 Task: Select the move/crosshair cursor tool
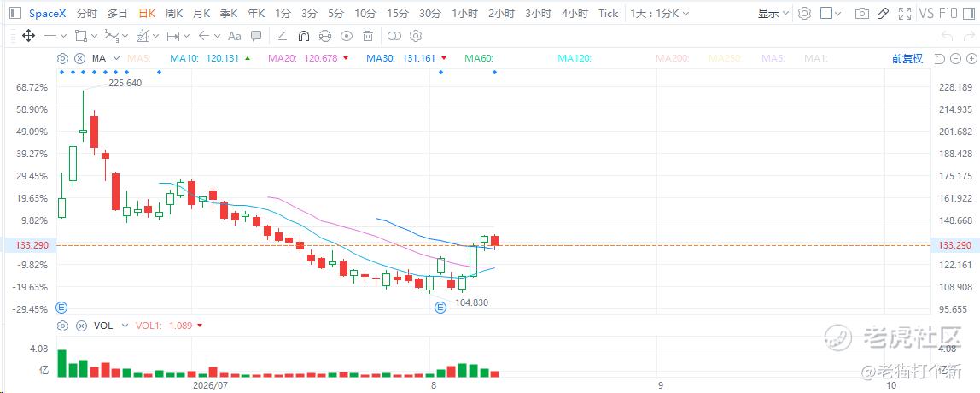28,36
